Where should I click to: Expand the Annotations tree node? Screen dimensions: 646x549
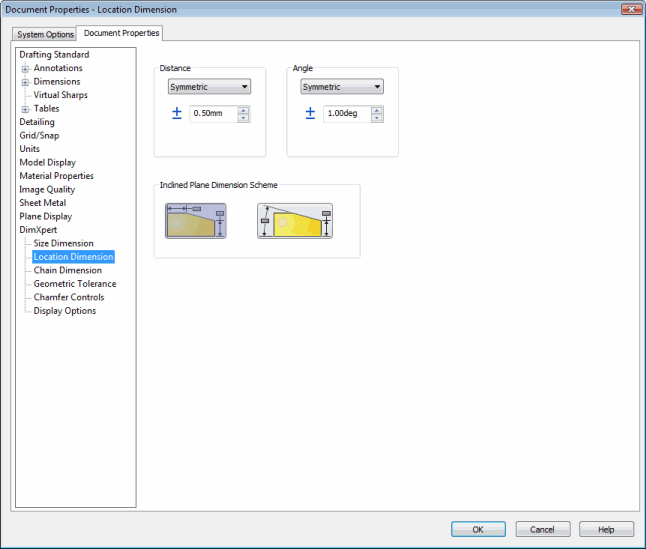coord(25,69)
